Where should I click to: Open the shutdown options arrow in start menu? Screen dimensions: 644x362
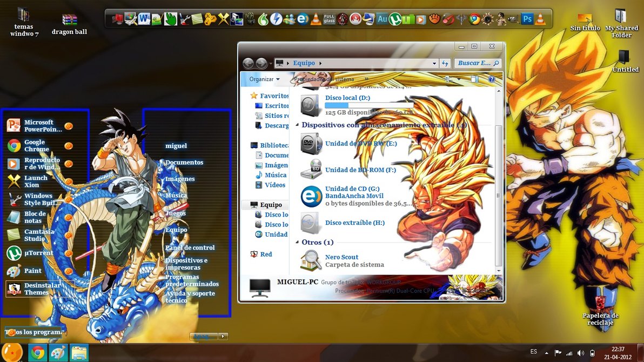(x=223, y=336)
